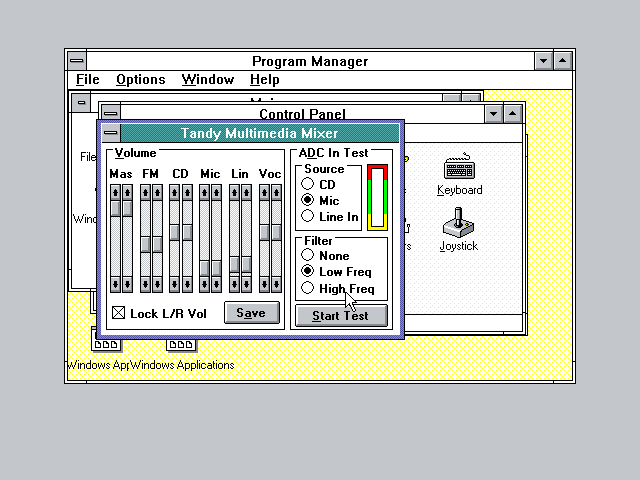Open Main group window control menu box
The image size is (640, 480).
[x=81, y=102]
